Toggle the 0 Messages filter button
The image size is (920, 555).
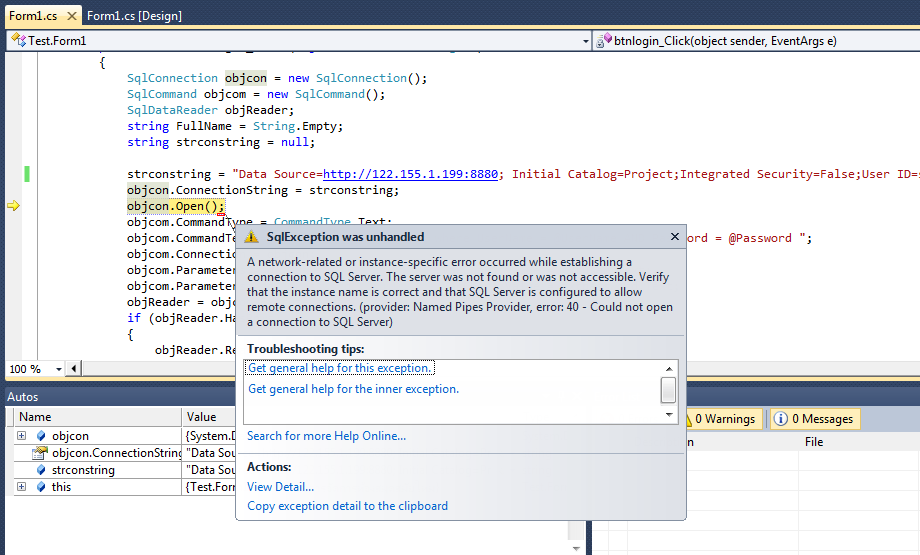[x=815, y=419]
